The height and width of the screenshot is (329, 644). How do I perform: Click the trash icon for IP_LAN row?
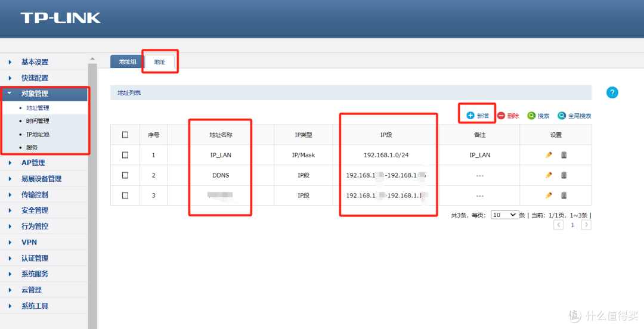tap(564, 155)
